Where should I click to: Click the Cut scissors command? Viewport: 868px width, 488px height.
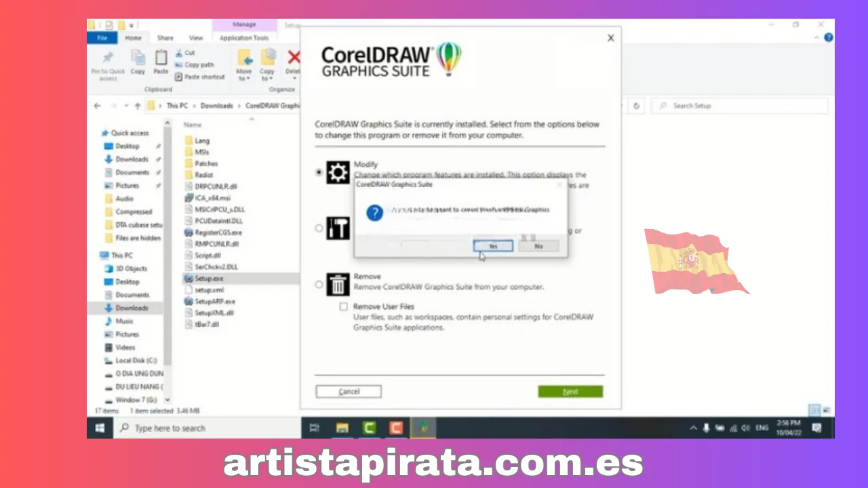pyautogui.click(x=185, y=53)
